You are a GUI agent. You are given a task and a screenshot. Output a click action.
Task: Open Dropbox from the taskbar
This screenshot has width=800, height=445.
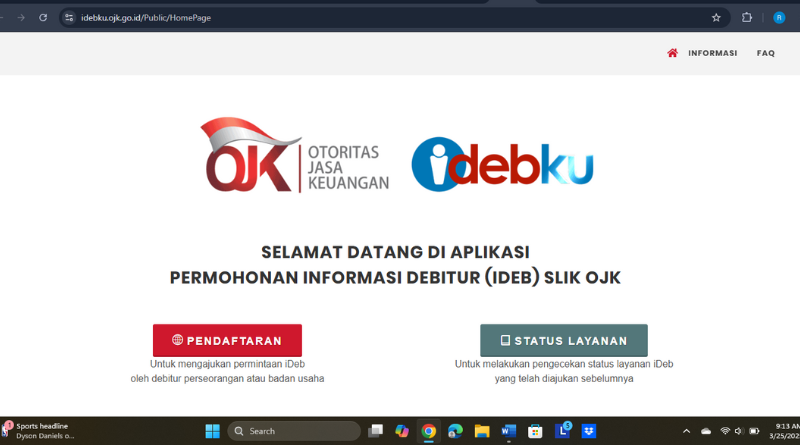click(x=589, y=431)
